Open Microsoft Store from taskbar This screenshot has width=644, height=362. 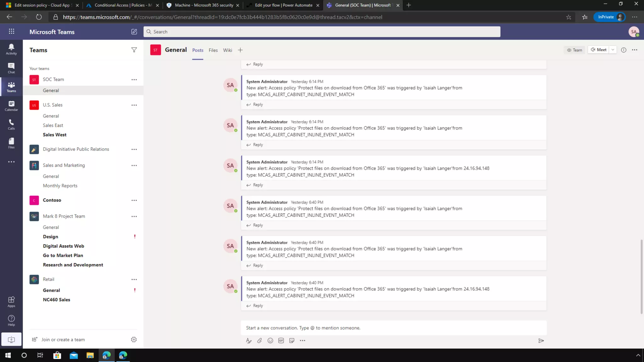57,355
